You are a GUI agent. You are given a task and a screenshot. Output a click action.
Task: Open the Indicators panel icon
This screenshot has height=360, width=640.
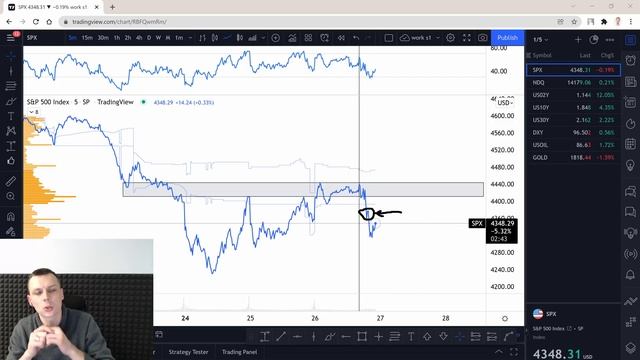292,38
